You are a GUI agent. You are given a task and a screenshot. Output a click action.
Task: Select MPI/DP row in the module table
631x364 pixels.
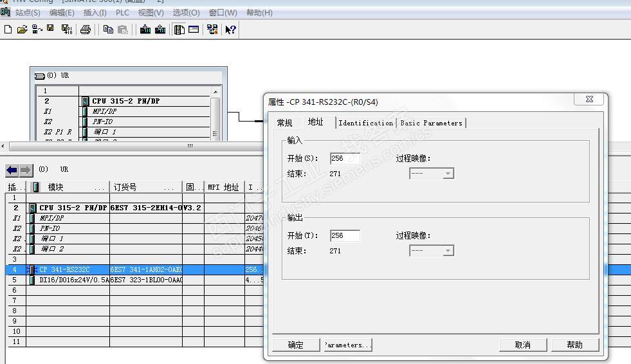point(136,218)
